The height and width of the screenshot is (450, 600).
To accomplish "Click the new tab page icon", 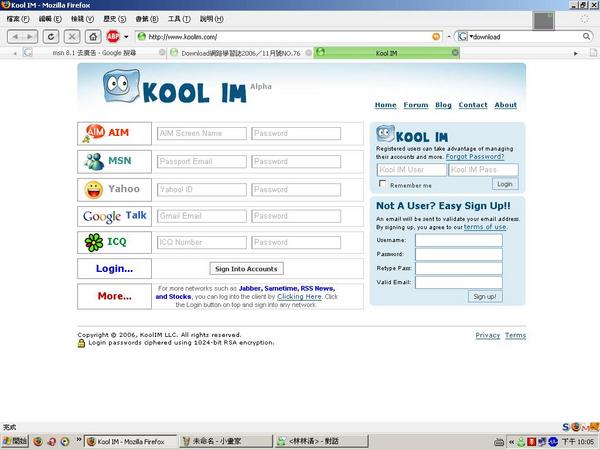I will click(x=593, y=52).
